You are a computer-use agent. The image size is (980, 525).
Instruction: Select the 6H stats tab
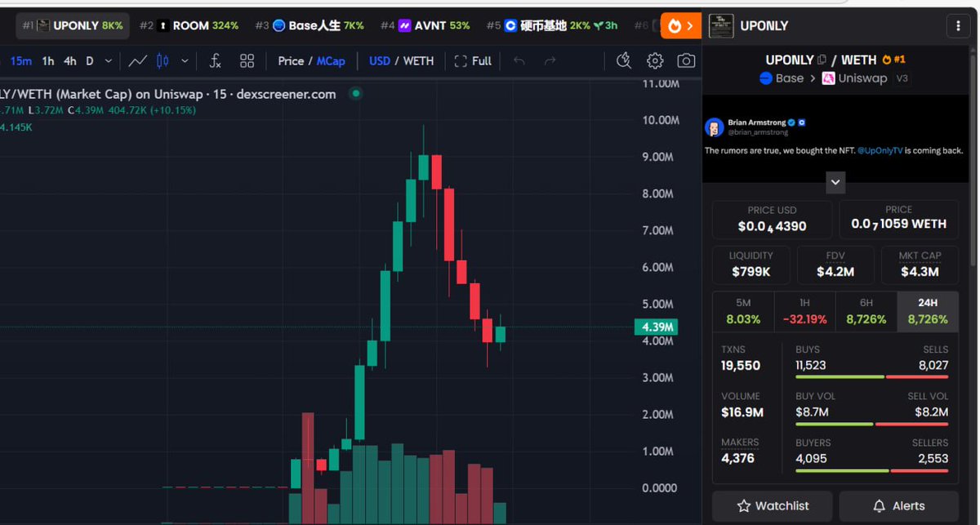pyautogui.click(x=866, y=311)
